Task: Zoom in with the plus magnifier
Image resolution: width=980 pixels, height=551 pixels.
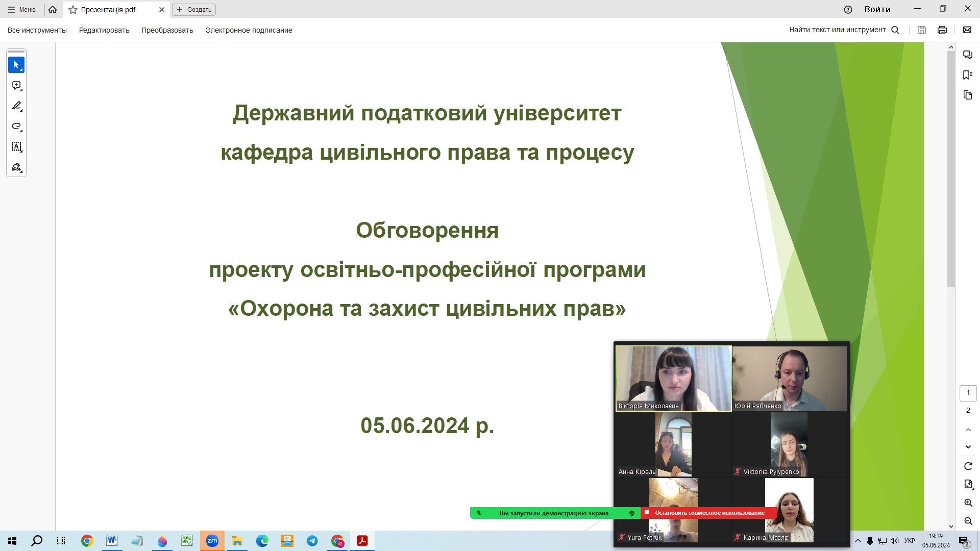Action: coord(968,503)
